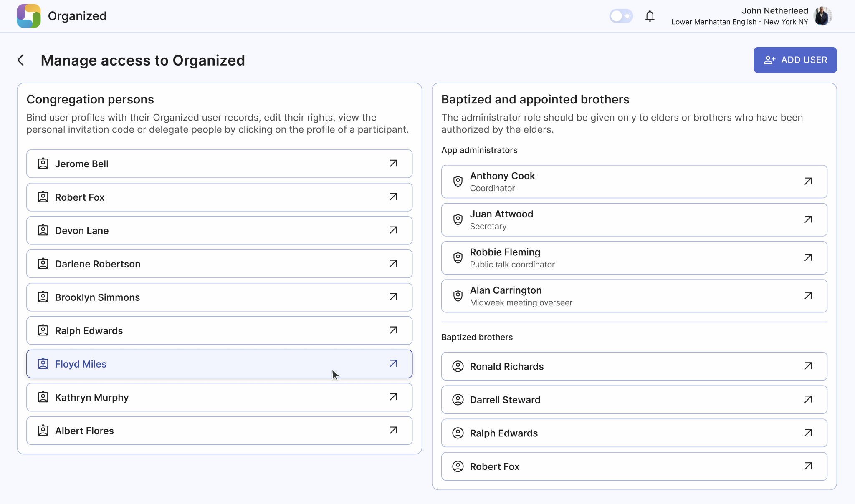
Task: Click the Organized app logo
Action: point(29,16)
